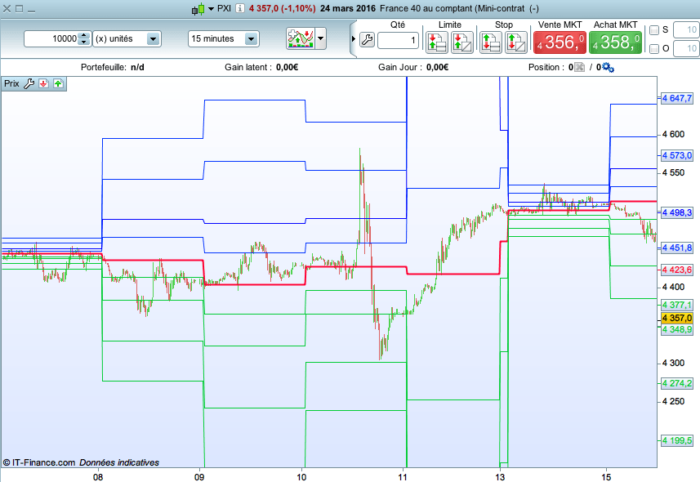
Task: Click the red 4 423,6 pivot price label
Action: [x=677, y=270]
